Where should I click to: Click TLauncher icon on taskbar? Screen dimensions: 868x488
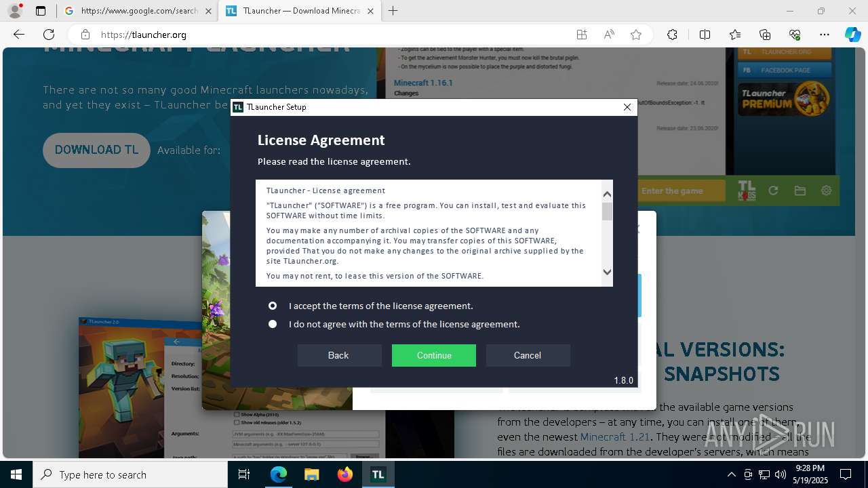coord(378,474)
